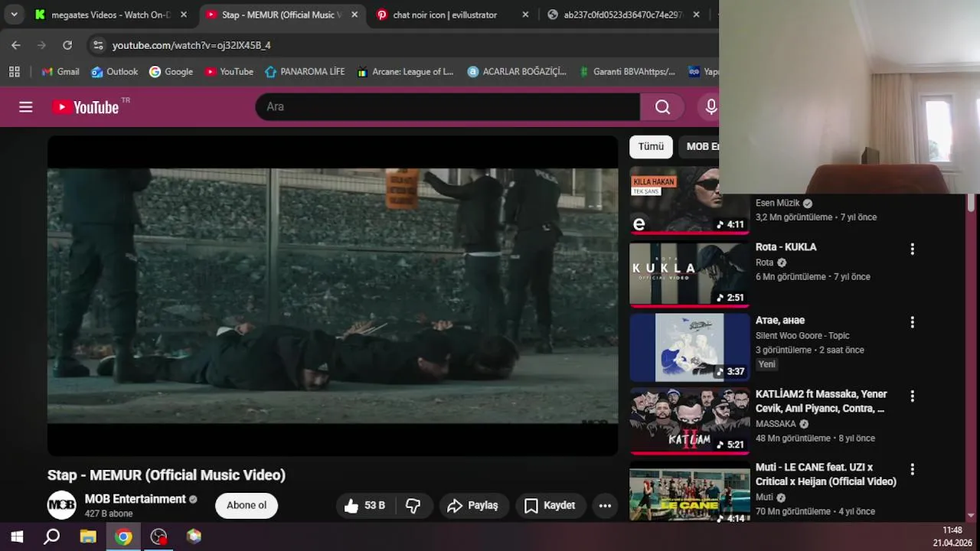Open Garanti BBVA bookmark
Image resolution: width=980 pixels, height=551 pixels.
click(x=626, y=71)
